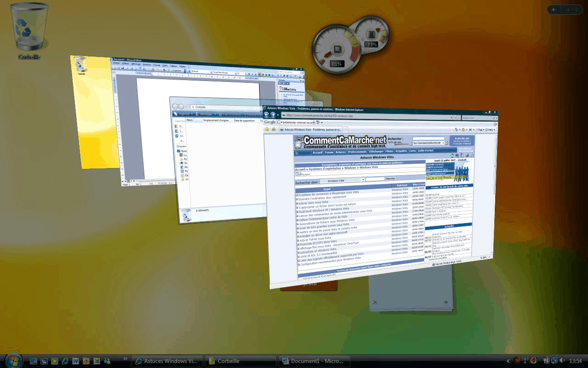Viewport: 588px width, 368px height.
Task: Click the Internet Explorer address bar
Action: (367, 116)
